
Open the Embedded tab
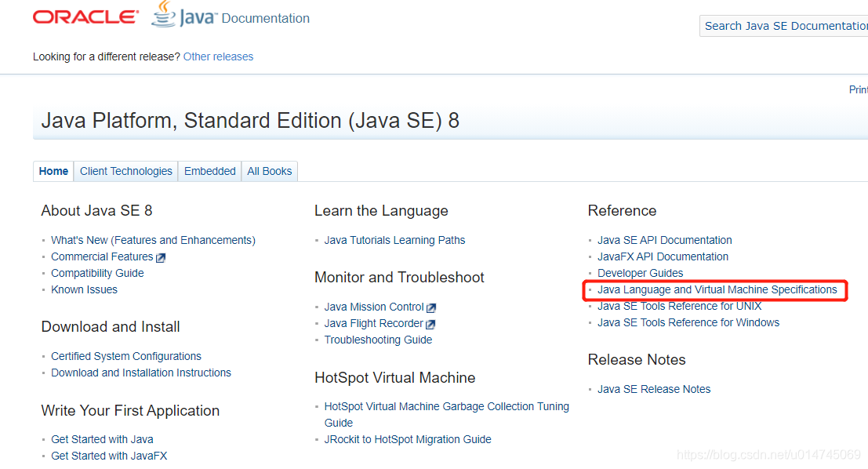coord(210,171)
